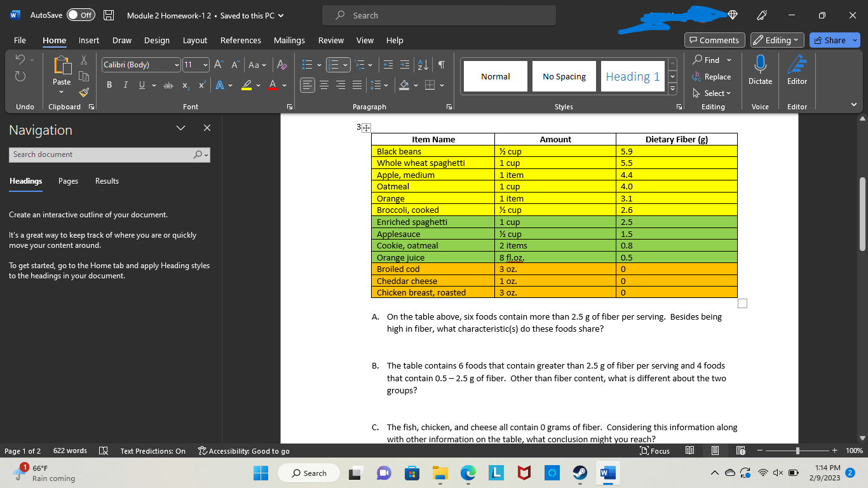This screenshot has width=868, height=488.
Task: Apply center paragraph alignment
Action: tap(325, 85)
